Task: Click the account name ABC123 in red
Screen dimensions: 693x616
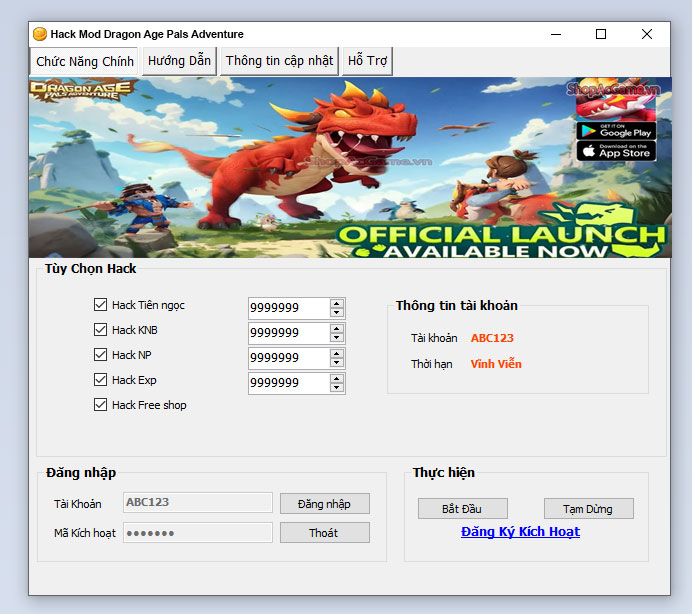Action: point(492,338)
